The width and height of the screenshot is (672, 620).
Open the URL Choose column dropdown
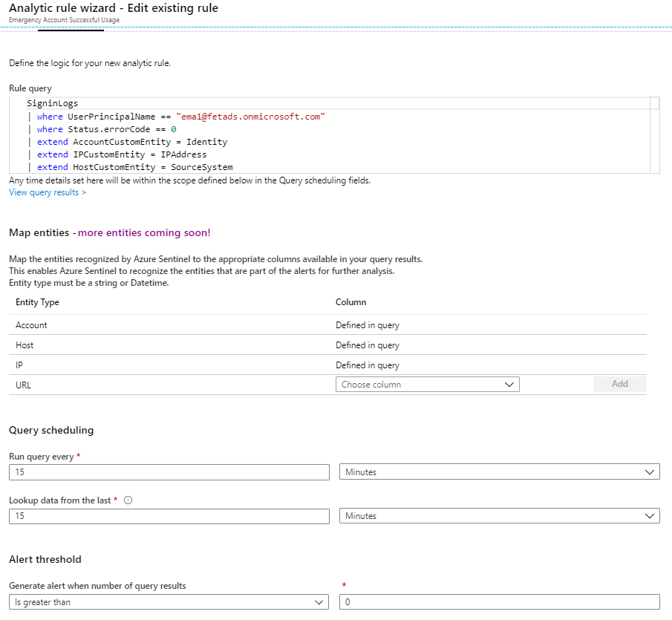tap(427, 385)
